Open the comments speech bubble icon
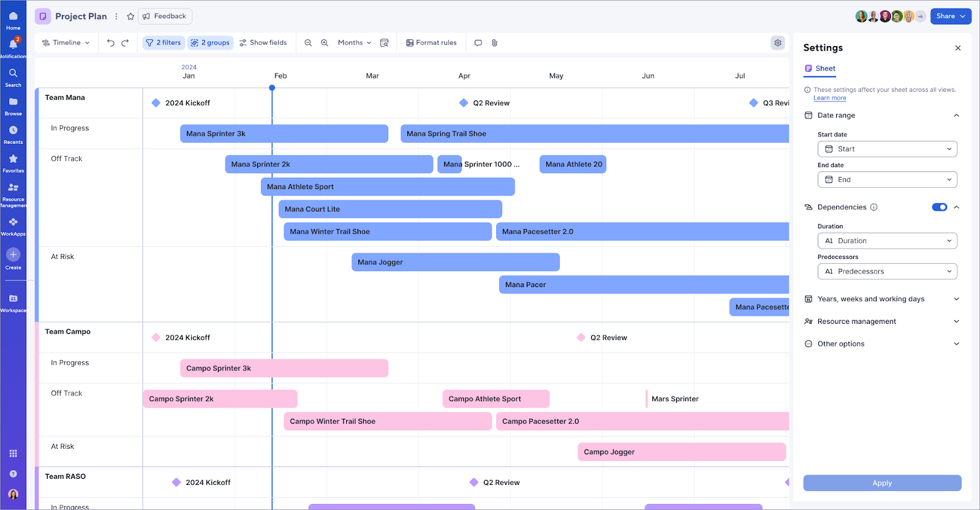The width and height of the screenshot is (980, 510). click(x=478, y=43)
